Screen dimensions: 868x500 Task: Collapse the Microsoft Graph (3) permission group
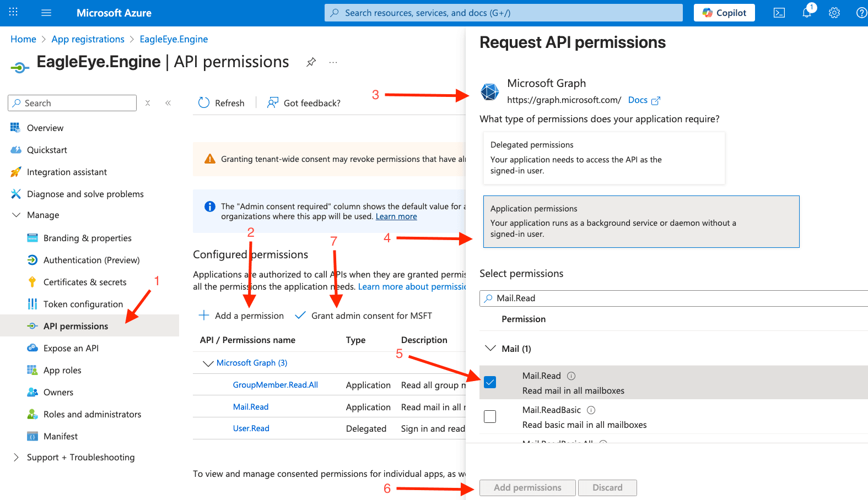[x=208, y=363]
